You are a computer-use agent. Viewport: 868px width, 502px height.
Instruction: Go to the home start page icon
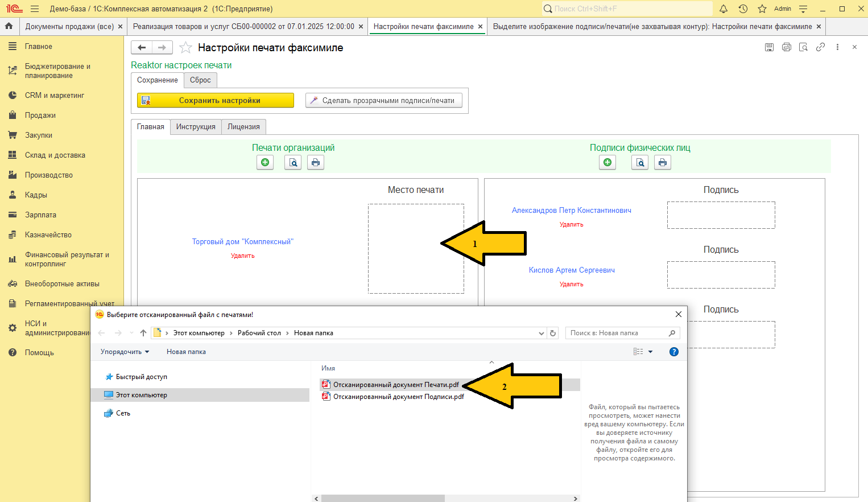(9, 26)
